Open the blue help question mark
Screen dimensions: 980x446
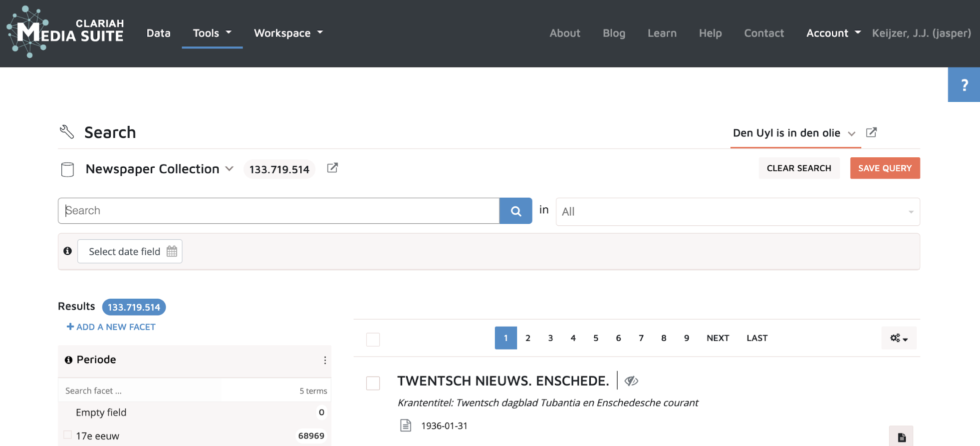pyautogui.click(x=964, y=85)
